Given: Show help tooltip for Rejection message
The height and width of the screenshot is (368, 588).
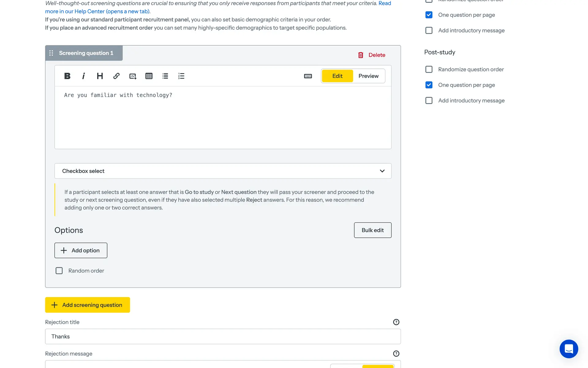Looking at the screenshot, I should click(x=396, y=354).
